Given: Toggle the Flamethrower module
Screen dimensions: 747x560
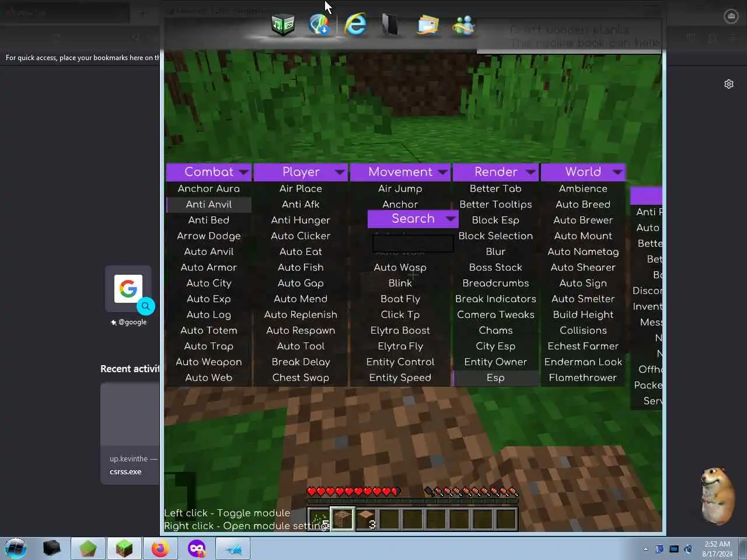Looking at the screenshot, I should coord(583,377).
